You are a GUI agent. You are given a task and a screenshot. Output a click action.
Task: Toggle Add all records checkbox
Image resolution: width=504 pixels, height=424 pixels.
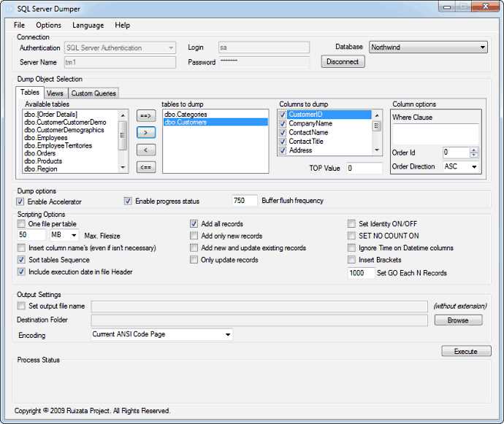tap(194, 223)
